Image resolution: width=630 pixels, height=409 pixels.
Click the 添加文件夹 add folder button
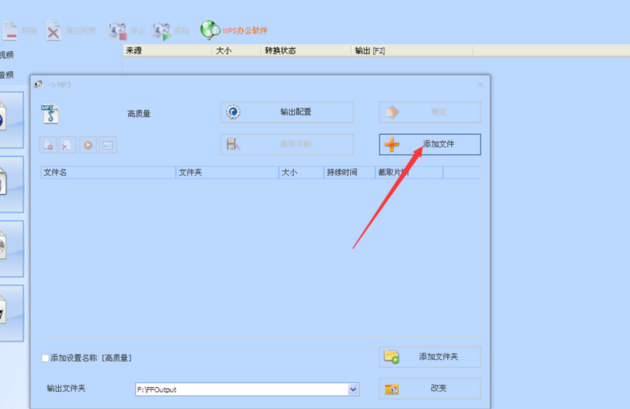coord(430,357)
